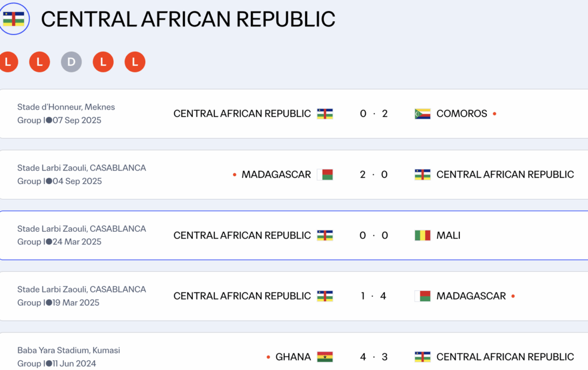Click Madagascar flag in the 19 Mar match
Screen dimensions: 588x370
423,296
